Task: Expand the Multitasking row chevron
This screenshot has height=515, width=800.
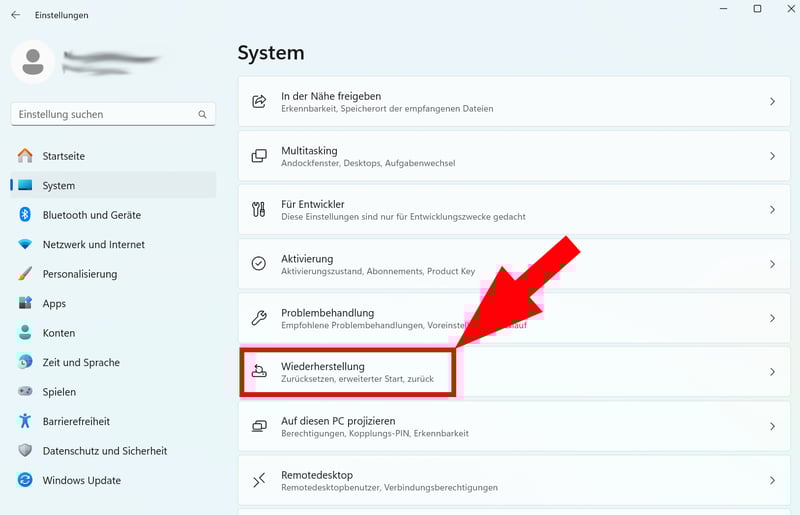Action: point(772,156)
